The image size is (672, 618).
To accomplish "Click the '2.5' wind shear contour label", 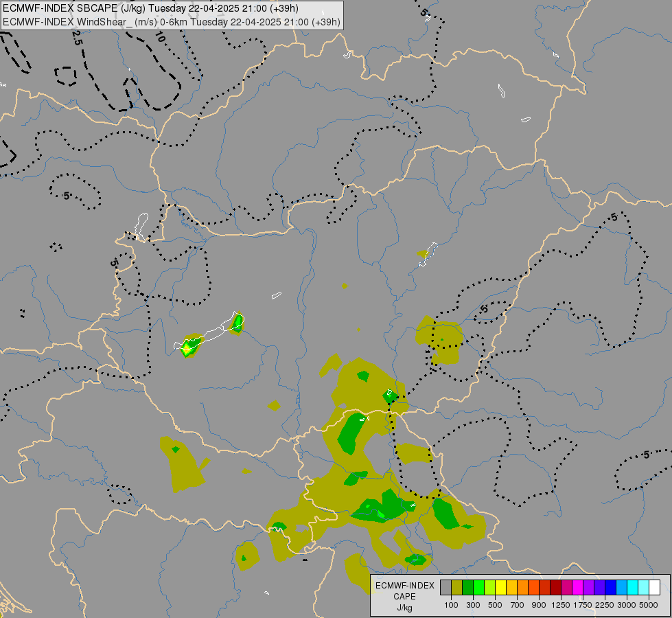I will [x=77, y=38].
